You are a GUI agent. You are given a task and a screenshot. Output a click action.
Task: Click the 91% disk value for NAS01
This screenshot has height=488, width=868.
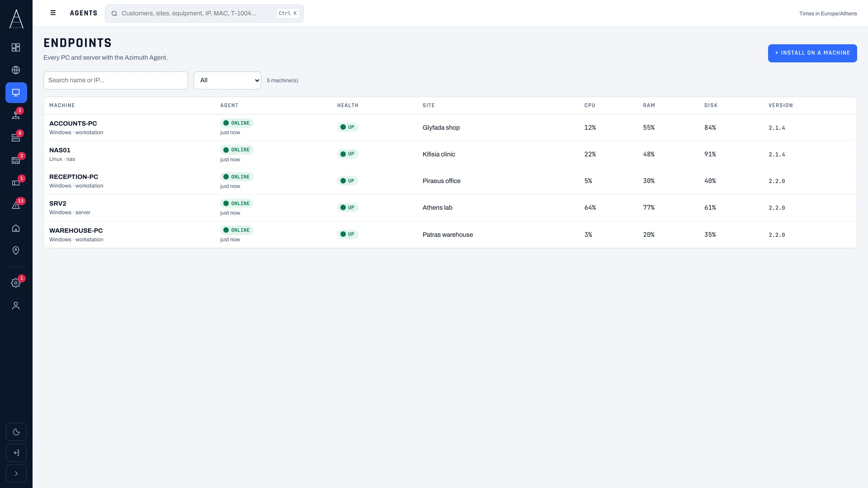tap(710, 154)
